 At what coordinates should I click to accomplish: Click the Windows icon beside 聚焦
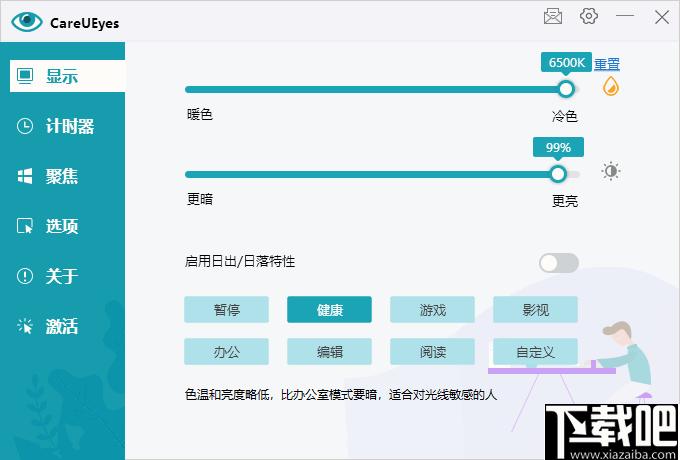pyautogui.click(x=25, y=176)
